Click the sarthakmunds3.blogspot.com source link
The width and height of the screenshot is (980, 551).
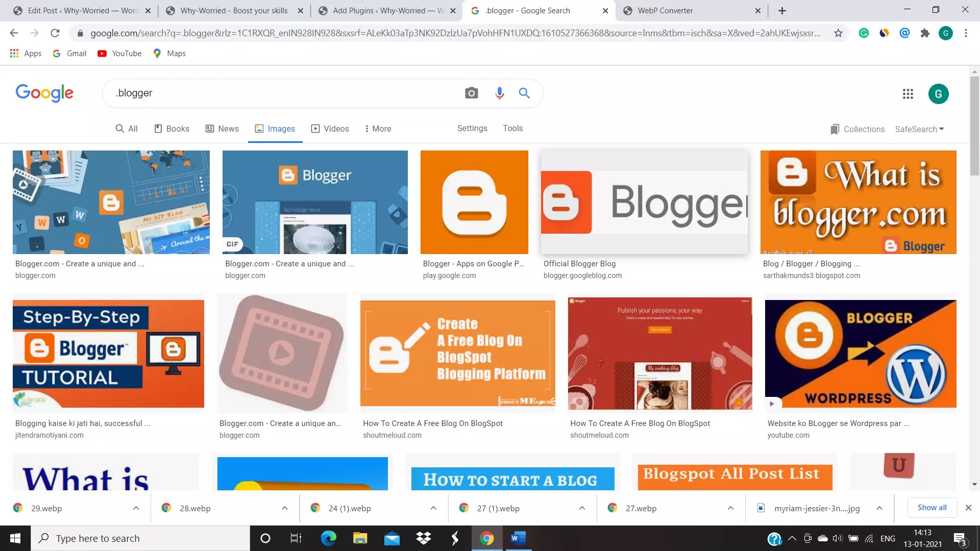[812, 275]
